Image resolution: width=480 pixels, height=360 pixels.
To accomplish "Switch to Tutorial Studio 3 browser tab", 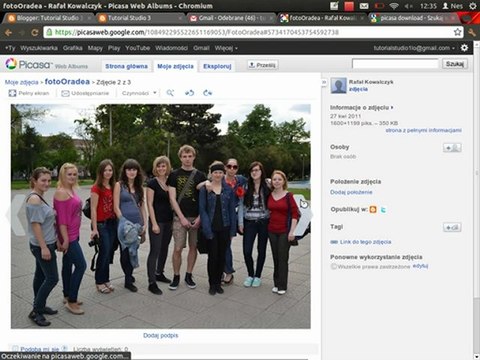I will [x=138, y=18].
